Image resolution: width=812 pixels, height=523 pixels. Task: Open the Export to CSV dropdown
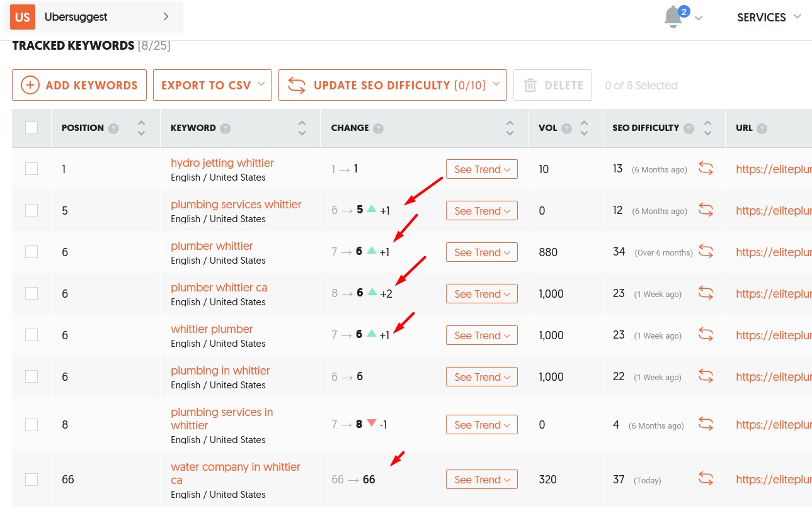point(212,85)
